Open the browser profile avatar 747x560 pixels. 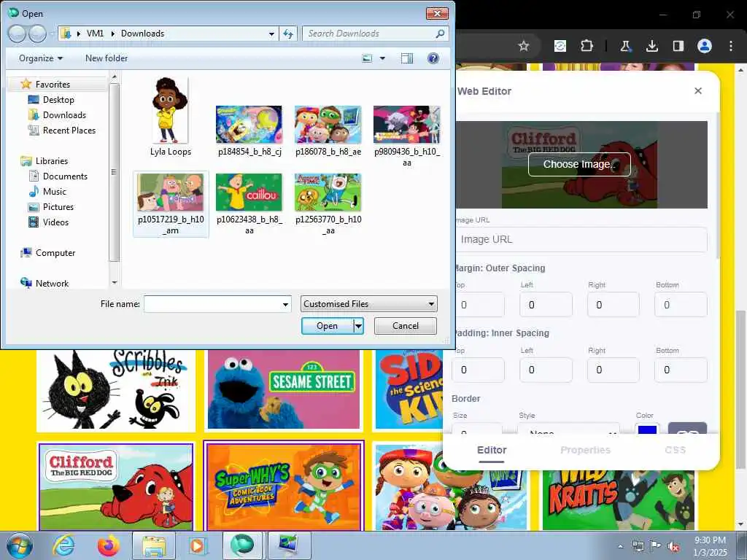pos(705,46)
